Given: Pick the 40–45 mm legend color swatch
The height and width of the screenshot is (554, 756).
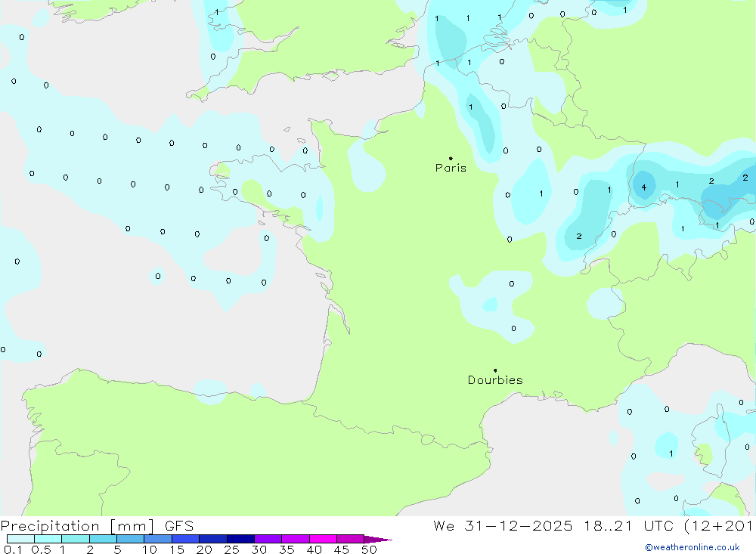Looking at the screenshot, I should tap(323, 539).
